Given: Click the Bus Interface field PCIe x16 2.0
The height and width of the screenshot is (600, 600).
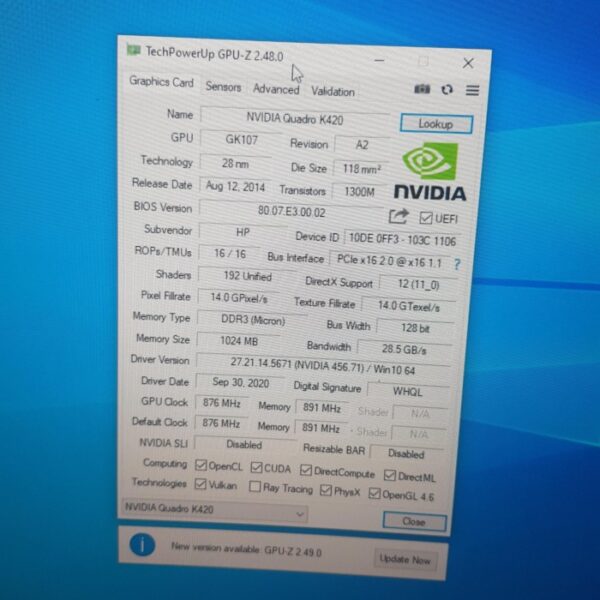Looking at the screenshot, I should 389,261.
